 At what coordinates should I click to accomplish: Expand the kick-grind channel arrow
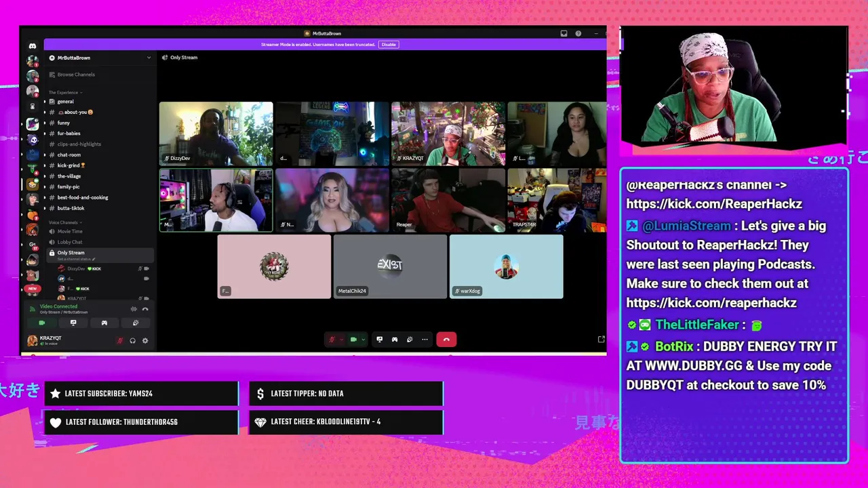[45, 165]
